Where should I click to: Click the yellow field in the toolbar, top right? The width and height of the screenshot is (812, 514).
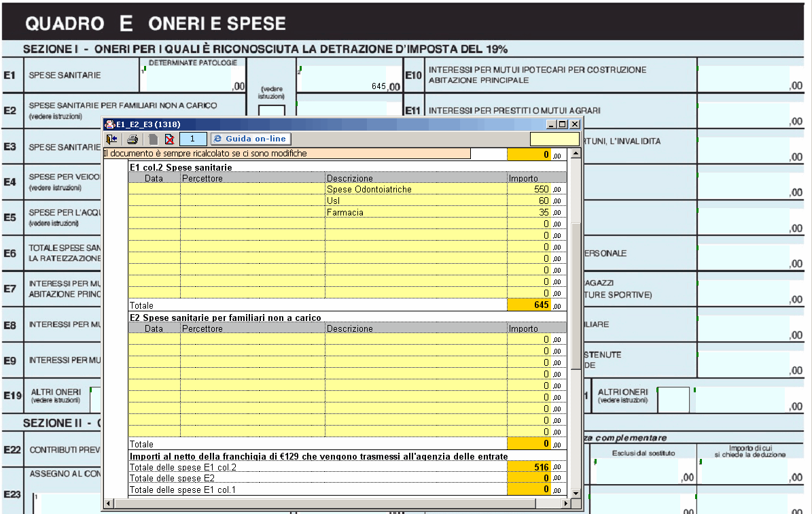pos(554,139)
